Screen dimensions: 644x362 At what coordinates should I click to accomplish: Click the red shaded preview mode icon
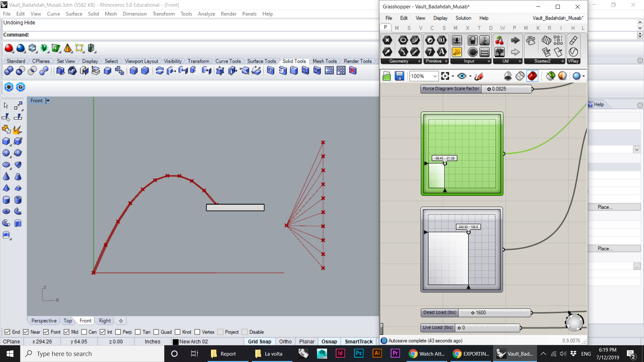(532, 76)
